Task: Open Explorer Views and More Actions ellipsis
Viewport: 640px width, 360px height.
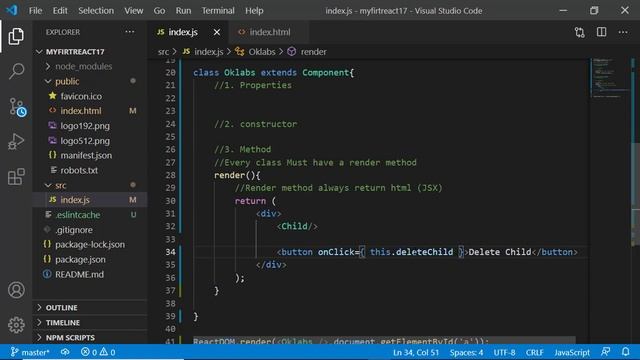Action: tap(130, 32)
